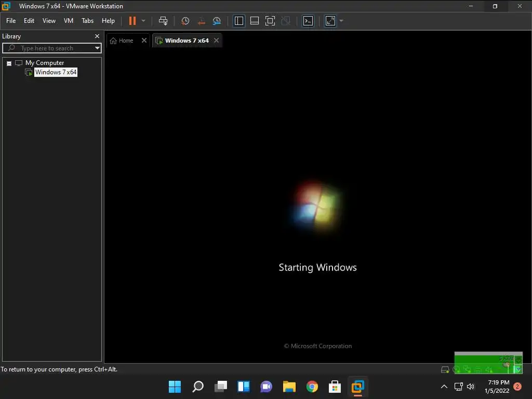Close the Home tab
The height and width of the screenshot is (399, 532).
click(x=144, y=41)
